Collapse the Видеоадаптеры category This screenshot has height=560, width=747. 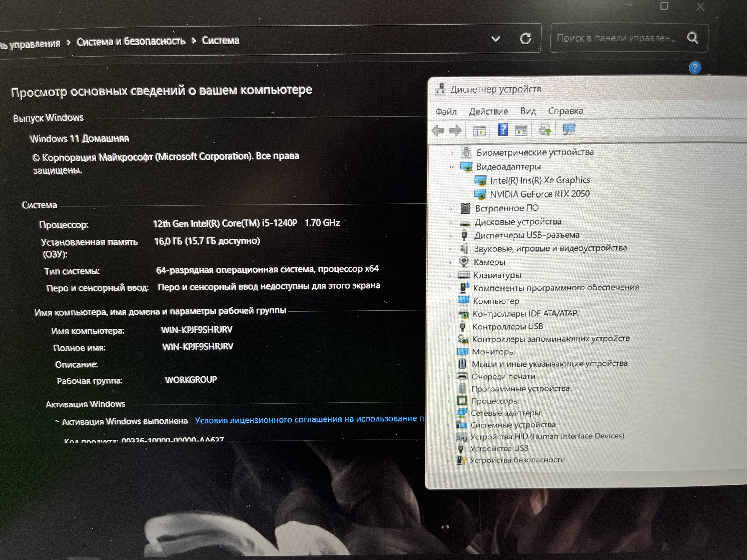(x=451, y=167)
